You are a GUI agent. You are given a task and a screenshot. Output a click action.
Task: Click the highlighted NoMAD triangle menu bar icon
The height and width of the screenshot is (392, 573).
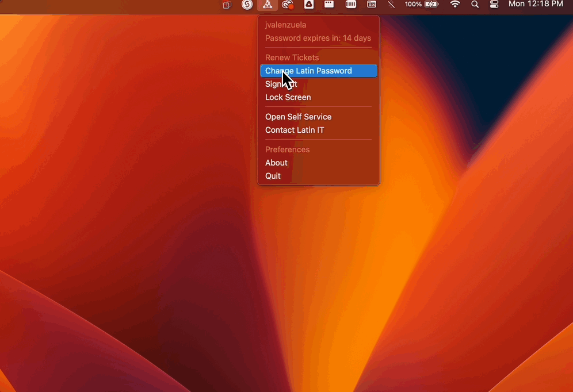point(268,5)
